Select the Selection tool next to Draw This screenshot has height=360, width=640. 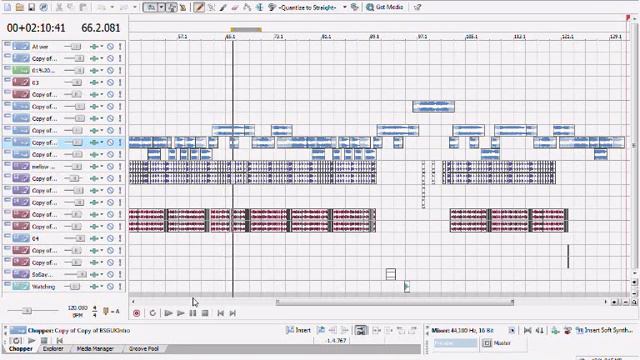tap(211, 7)
